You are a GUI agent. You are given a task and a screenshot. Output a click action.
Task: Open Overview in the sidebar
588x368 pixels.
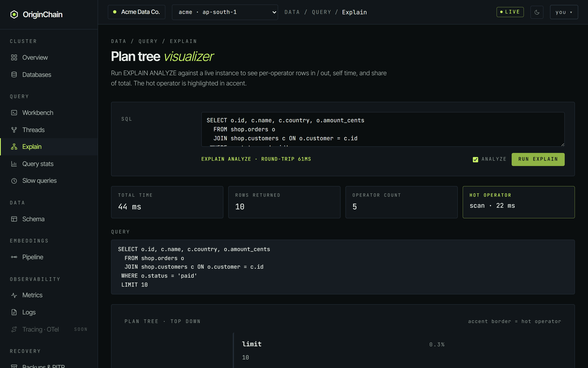(x=49, y=58)
